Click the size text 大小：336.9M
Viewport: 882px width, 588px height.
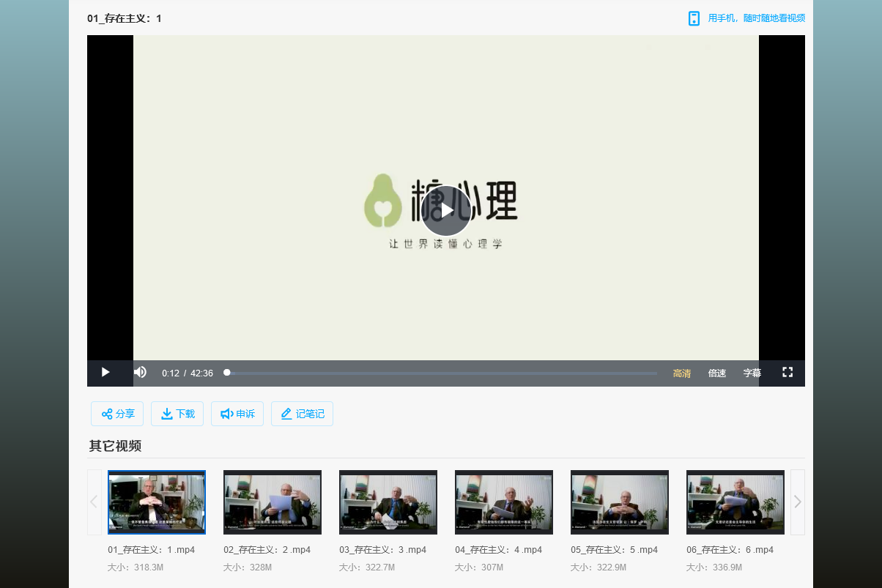[x=714, y=567]
